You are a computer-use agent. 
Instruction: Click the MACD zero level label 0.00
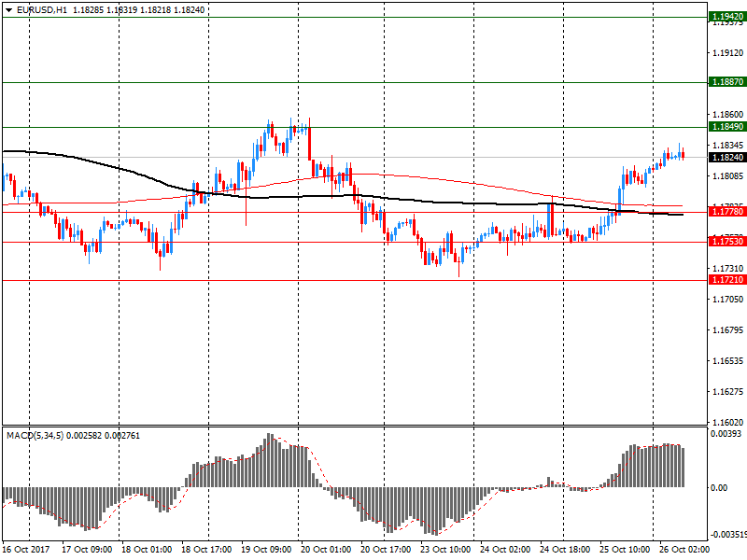coord(719,487)
